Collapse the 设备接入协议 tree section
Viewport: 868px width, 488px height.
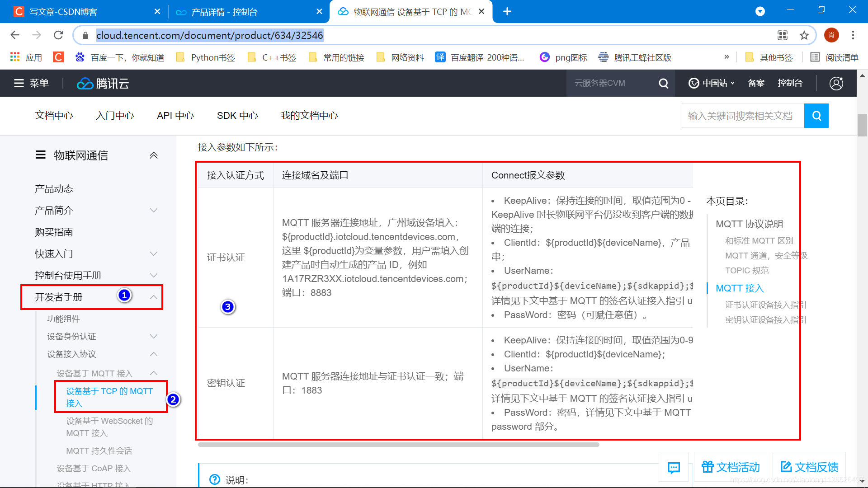(154, 354)
